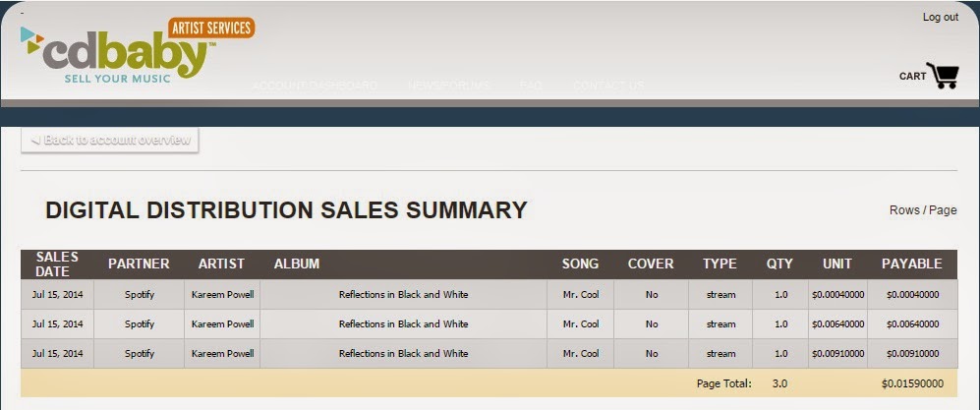This screenshot has height=410, width=980.
Task: Click the Log out link
Action: [x=940, y=18]
